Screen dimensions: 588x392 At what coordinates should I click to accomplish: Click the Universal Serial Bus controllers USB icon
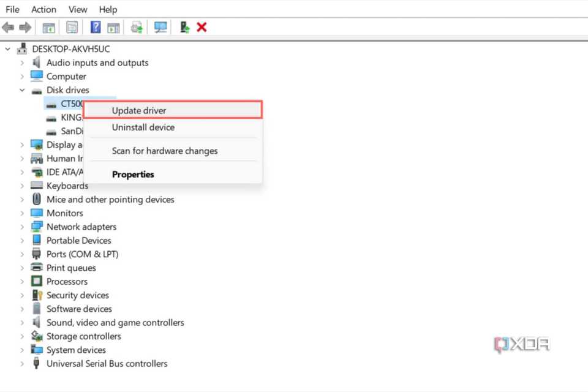click(x=36, y=363)
